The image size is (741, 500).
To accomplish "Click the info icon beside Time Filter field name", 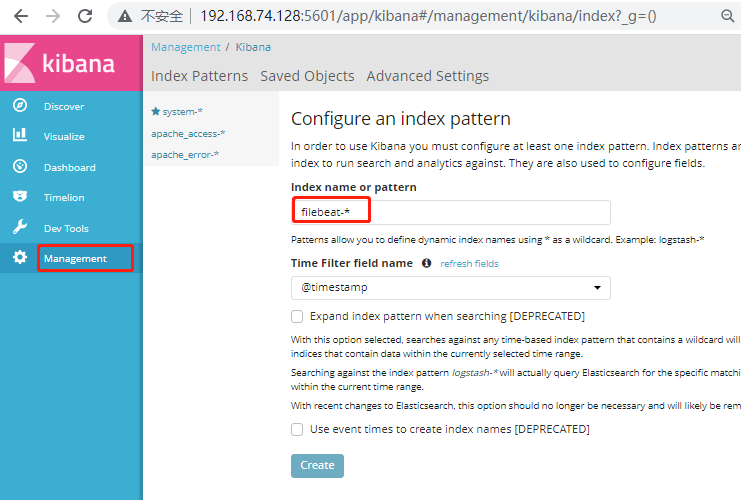I will tap(426, 263).
